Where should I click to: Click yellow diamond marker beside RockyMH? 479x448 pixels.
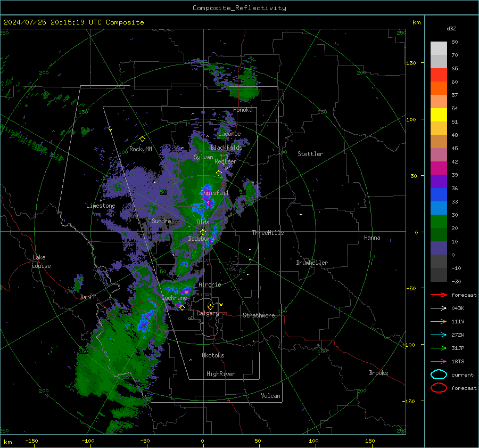[142, 139]
